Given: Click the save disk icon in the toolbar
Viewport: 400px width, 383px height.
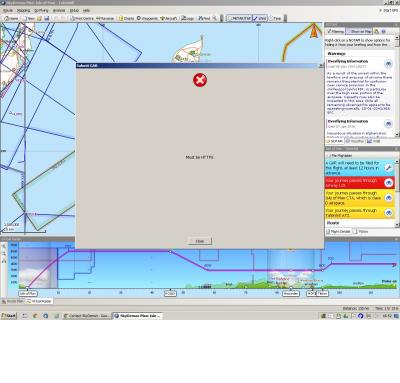Looking at the screenshot, I should [x=47, y=18].
